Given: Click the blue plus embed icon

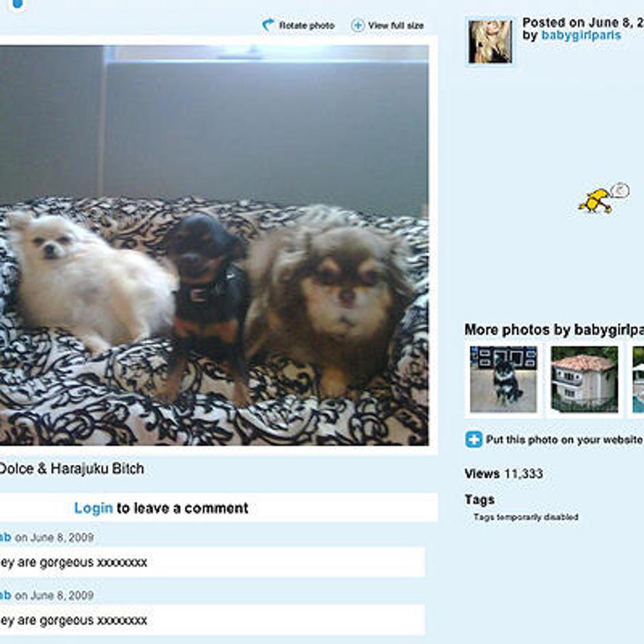Looking at the screenshot, I should click(x=473, y=440).
